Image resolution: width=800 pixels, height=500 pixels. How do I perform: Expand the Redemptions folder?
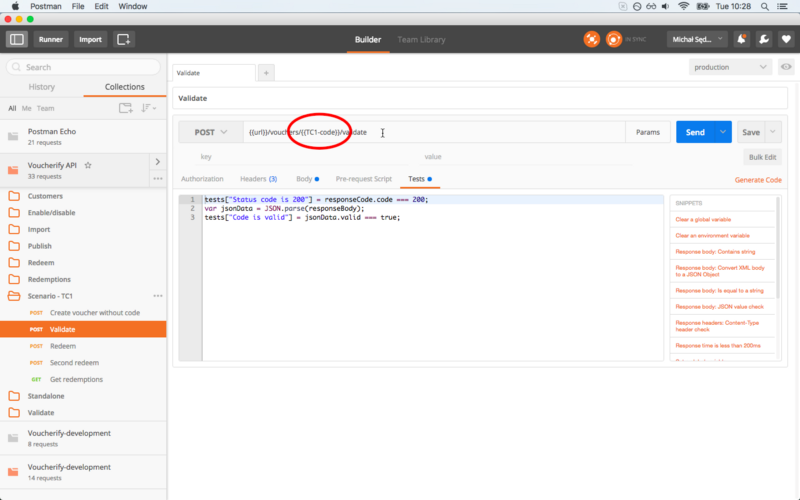[x=83, y=279]
